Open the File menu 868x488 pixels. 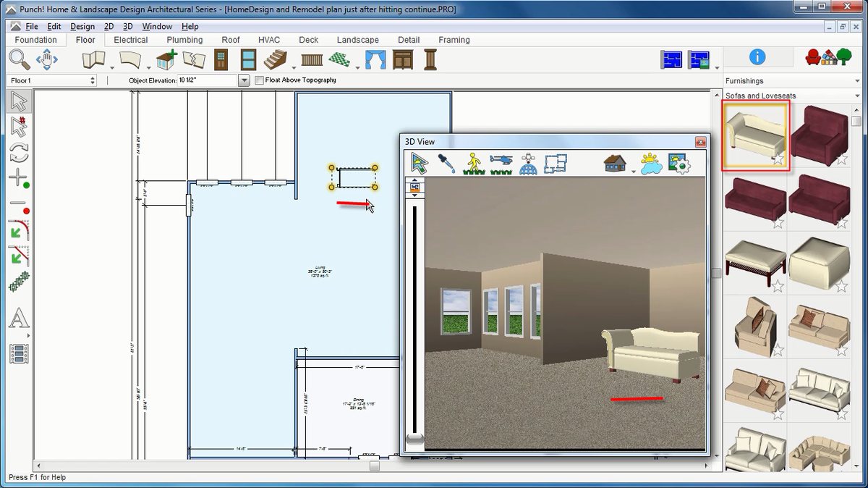(31, 26)
